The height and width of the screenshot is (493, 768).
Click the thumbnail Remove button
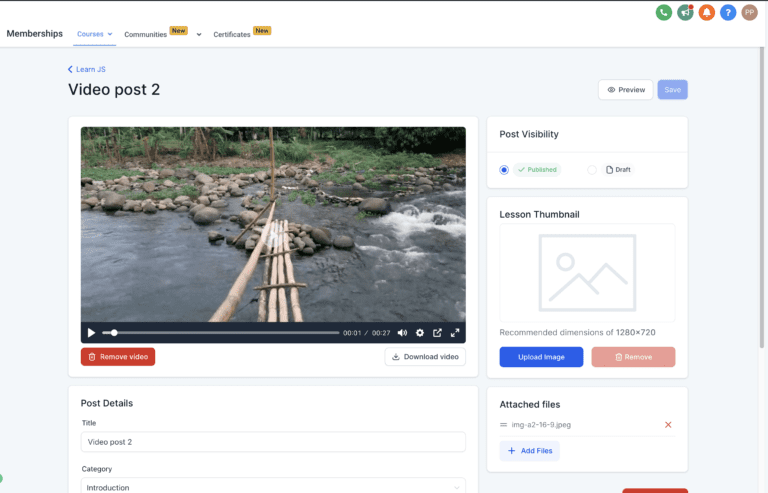coord(633,357)
